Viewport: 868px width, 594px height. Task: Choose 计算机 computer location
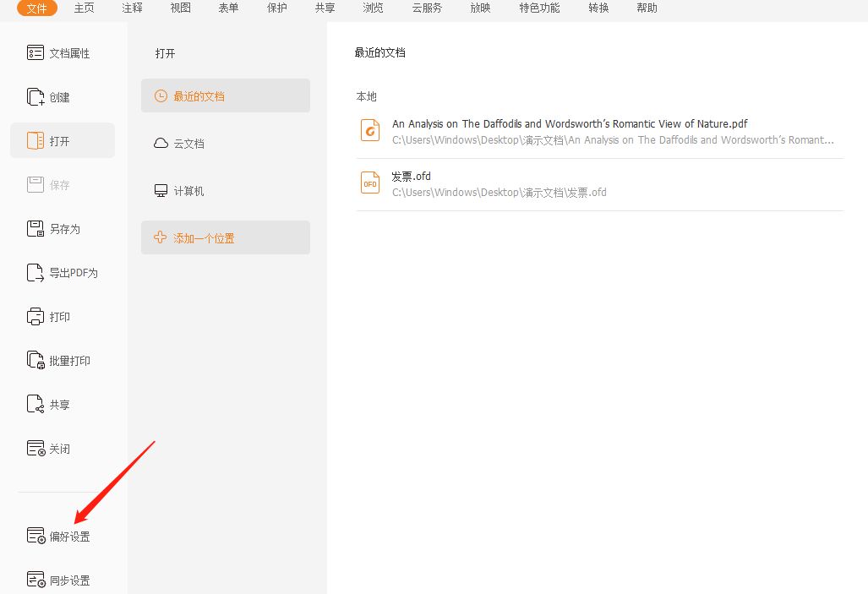pyautogui.click(x=188, y=191)
